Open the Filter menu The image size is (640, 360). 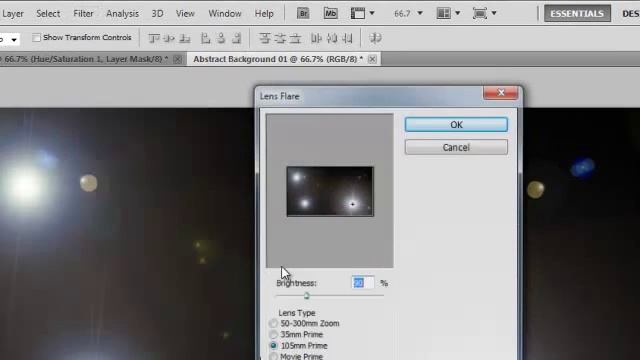[x=83, y=14]
